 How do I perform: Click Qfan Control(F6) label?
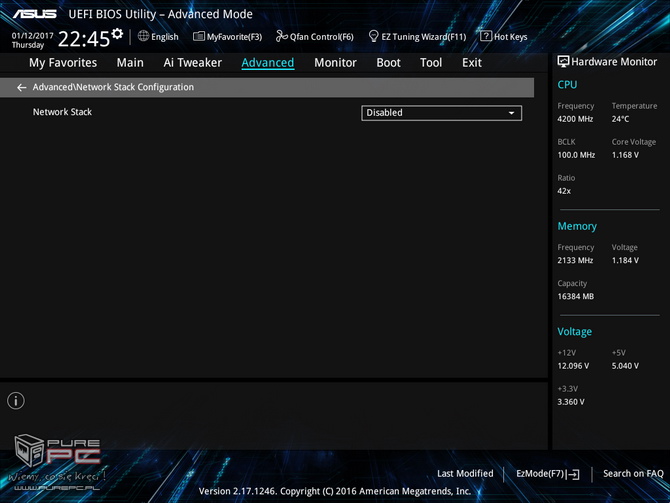coord(321,37)
